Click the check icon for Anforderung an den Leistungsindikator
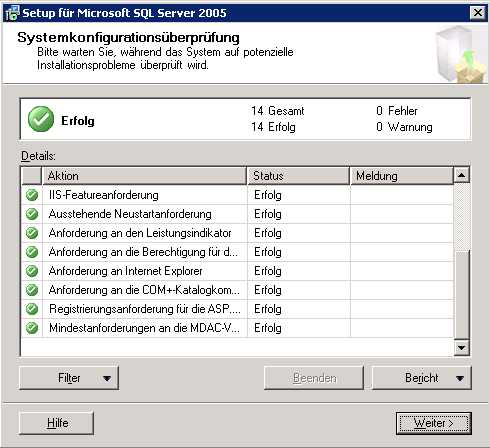490x448 pixels. pyautogui.click(x=32, y=233)
